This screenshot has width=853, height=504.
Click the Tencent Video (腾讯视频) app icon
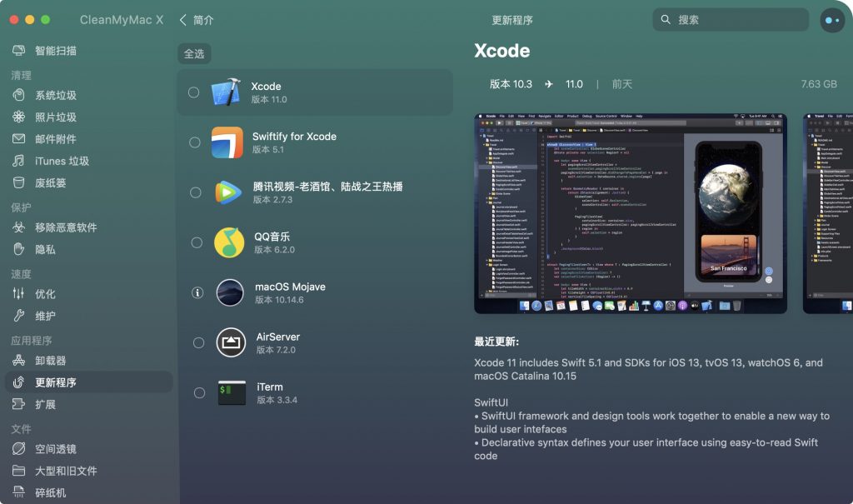pos(228,192)
